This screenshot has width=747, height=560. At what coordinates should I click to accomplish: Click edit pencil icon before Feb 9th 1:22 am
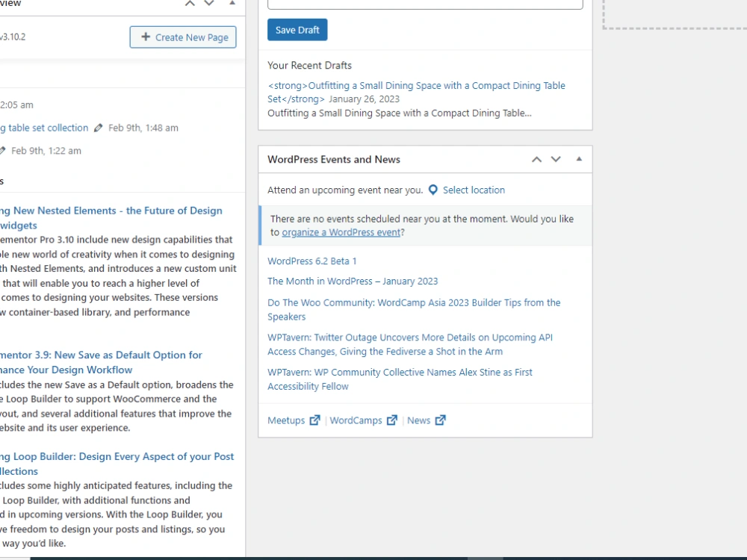(2, 151)
